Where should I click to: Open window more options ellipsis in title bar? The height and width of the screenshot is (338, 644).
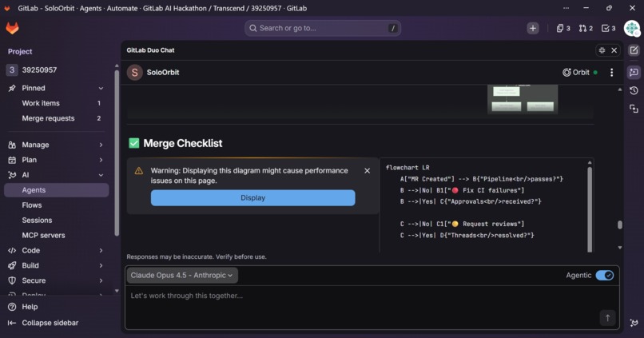[566, 8]
